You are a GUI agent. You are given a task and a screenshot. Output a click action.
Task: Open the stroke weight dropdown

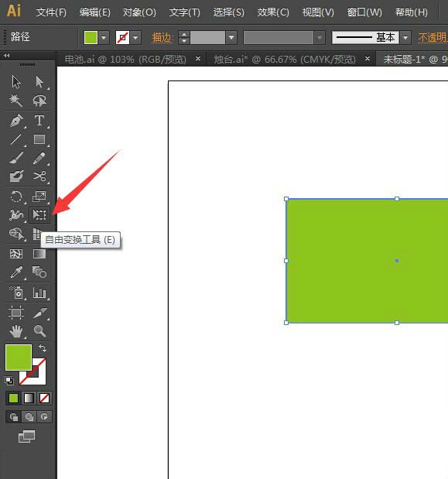pyautogui.click(x=231, y=38)
